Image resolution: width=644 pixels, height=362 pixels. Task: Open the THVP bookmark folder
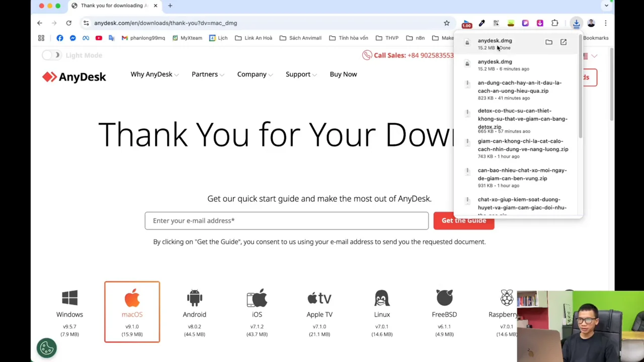(387, 38)
